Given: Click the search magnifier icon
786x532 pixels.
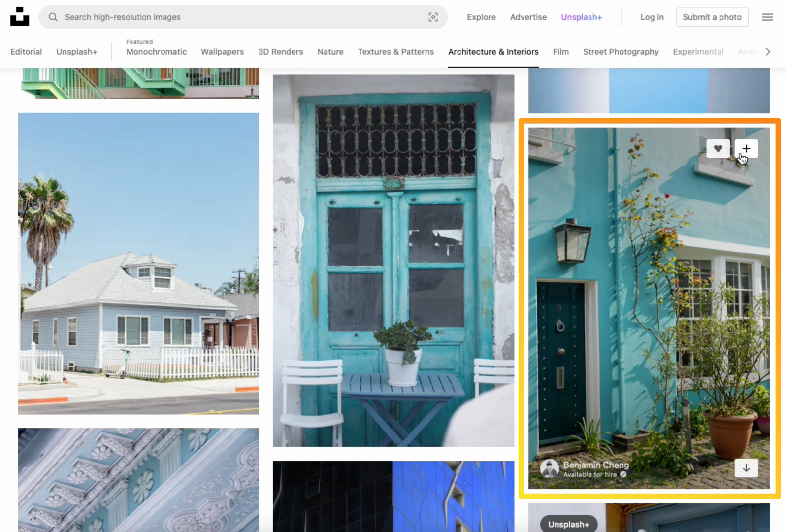Looking at the screenshot, I should tap(53, 17).
